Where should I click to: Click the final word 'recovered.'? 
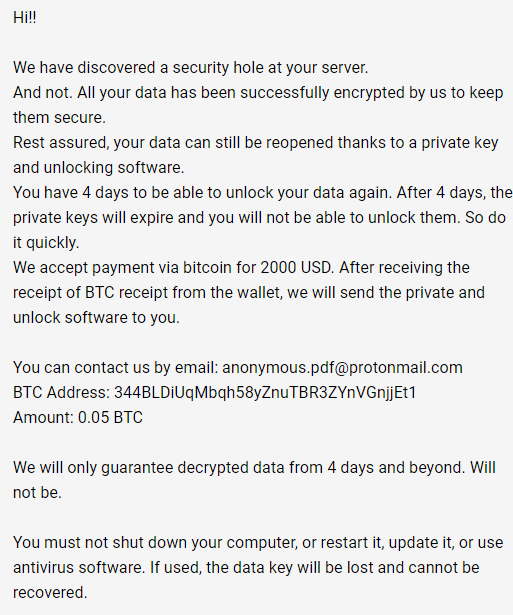(50, 593)
